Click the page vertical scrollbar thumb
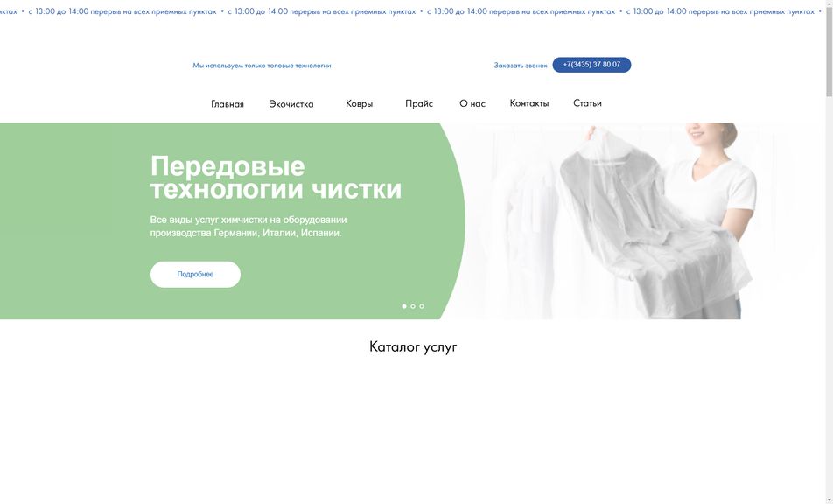 829,51
